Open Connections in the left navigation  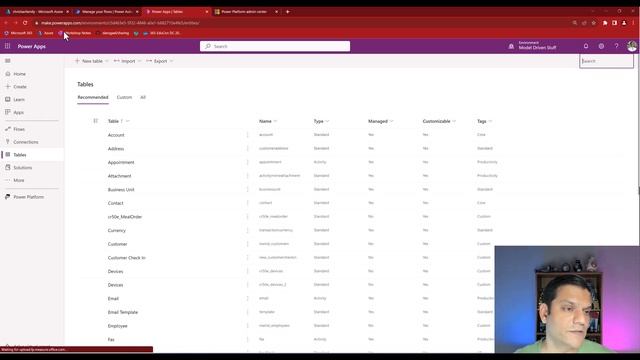coord(25,142)
